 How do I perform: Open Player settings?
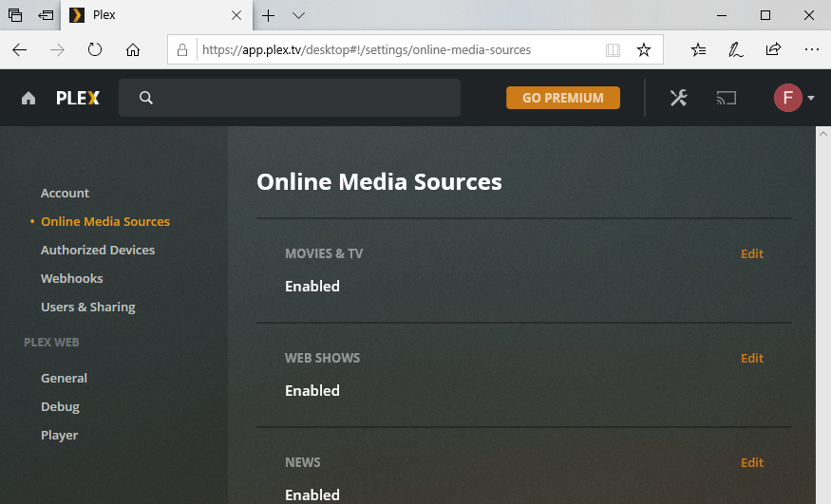[x=59, y=435]
